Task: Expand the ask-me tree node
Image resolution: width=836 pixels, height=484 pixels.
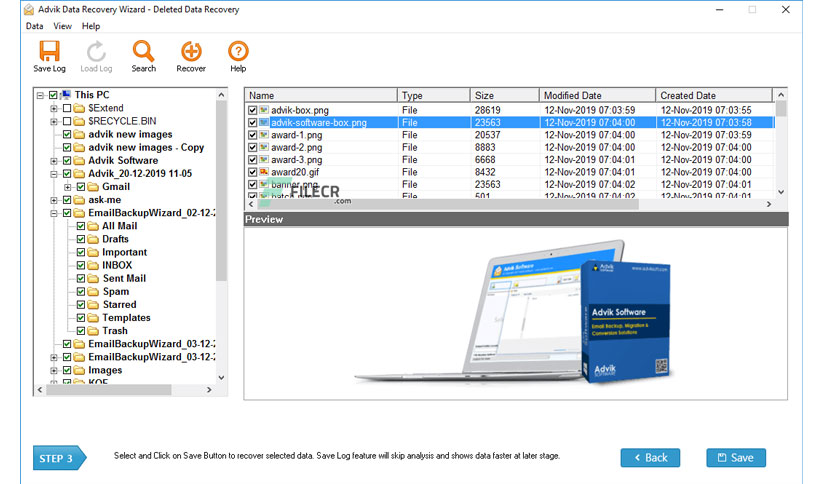Action: tap(54, 200)
